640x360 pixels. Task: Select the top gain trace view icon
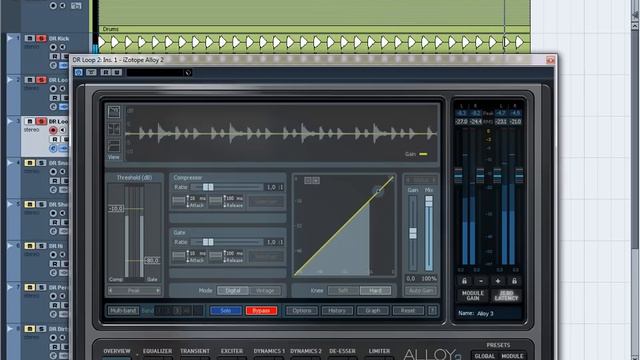tap(114, 112)
